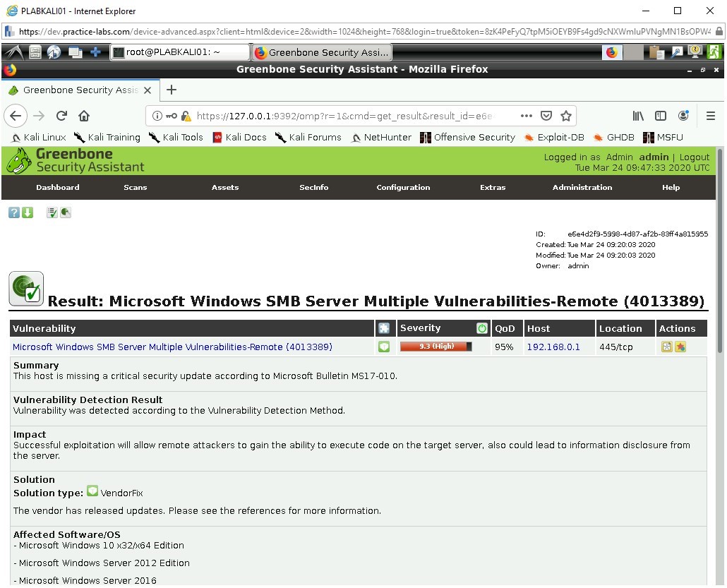The height and width of the screenshot is (588, 727).
Task: Open Firefox Library via bookshelf icon
Action: [x=637, y=116]
